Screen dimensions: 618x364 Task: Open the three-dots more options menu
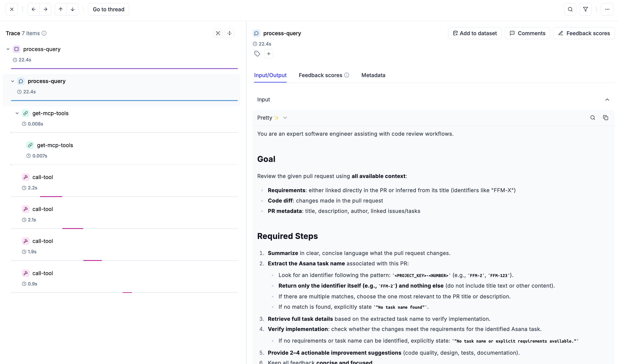pos(607,9)
